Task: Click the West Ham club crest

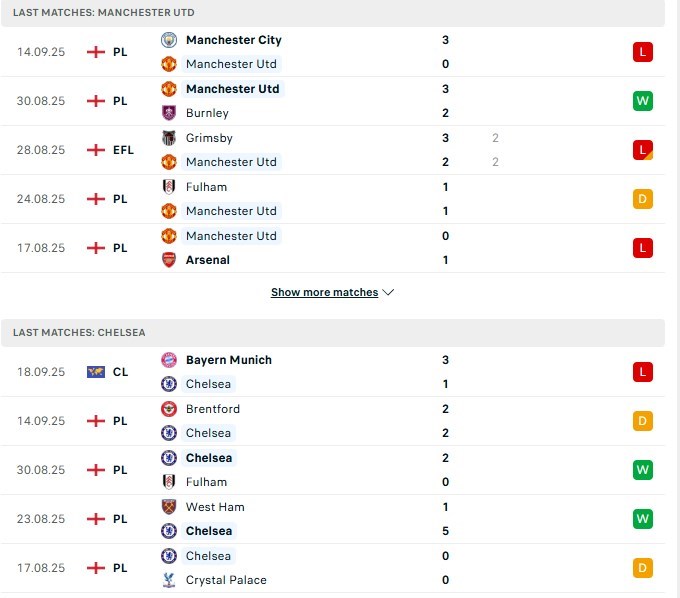Action: click(169, 507)
